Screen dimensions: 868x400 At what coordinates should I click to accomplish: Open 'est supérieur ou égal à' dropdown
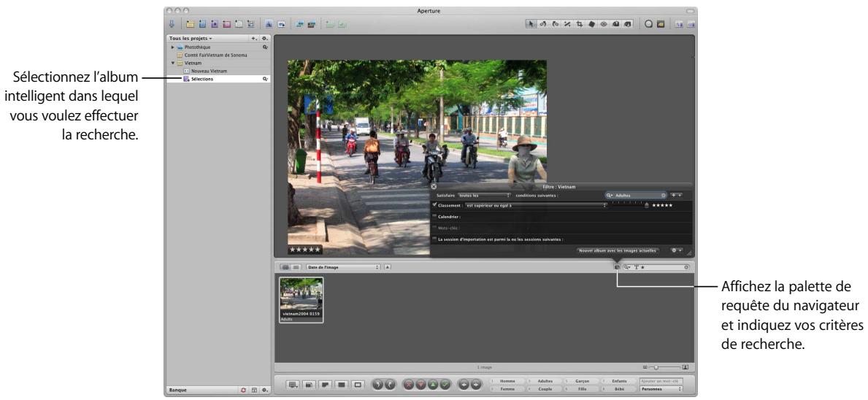(x=536, y=205)
